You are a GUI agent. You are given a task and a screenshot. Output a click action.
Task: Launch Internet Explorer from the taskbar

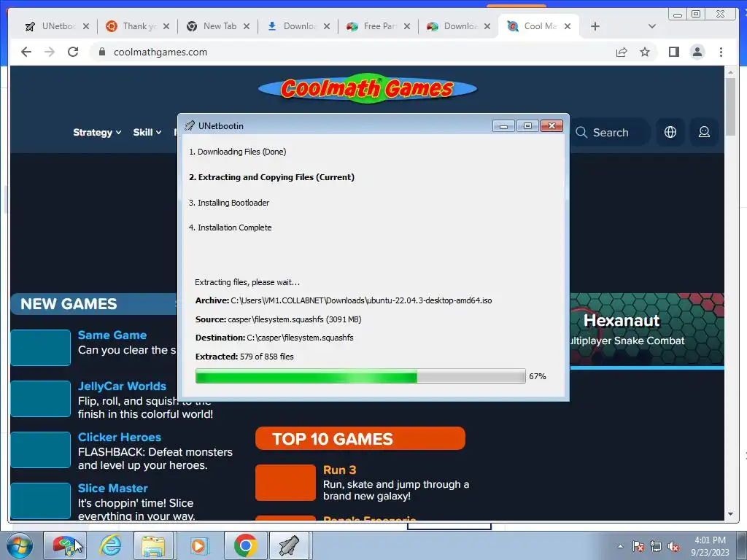(111, 545)
